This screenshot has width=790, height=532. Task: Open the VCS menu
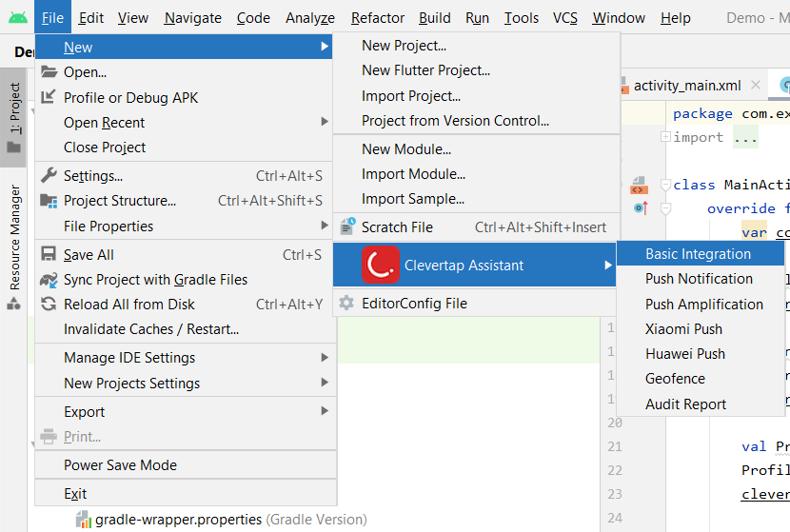(565, 18)
